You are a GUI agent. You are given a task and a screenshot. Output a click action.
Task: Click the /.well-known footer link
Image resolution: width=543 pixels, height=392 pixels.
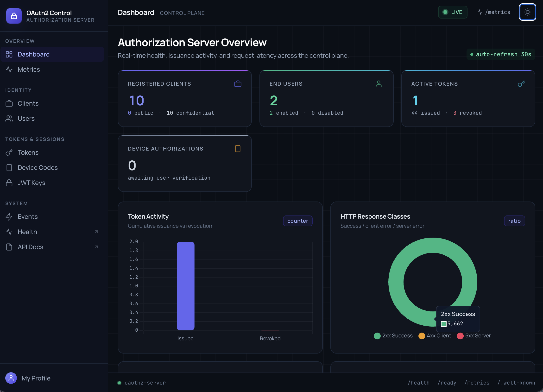pyautogui.click(x=516, y=383)
